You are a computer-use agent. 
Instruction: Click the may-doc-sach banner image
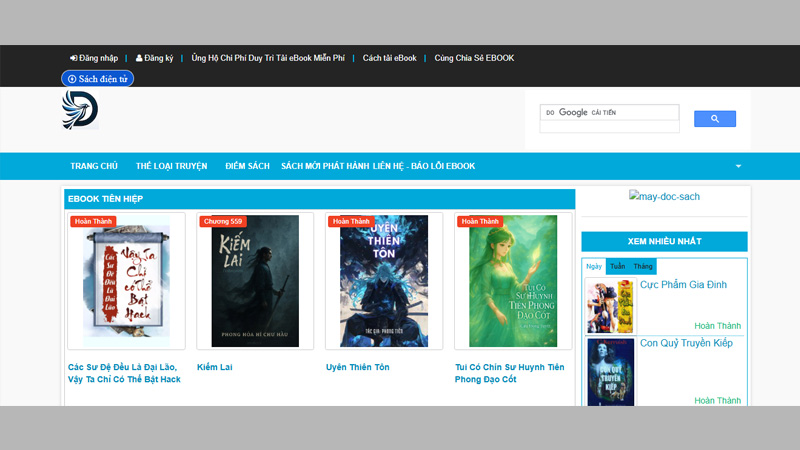pyautogui.click(x=664, y=197)
